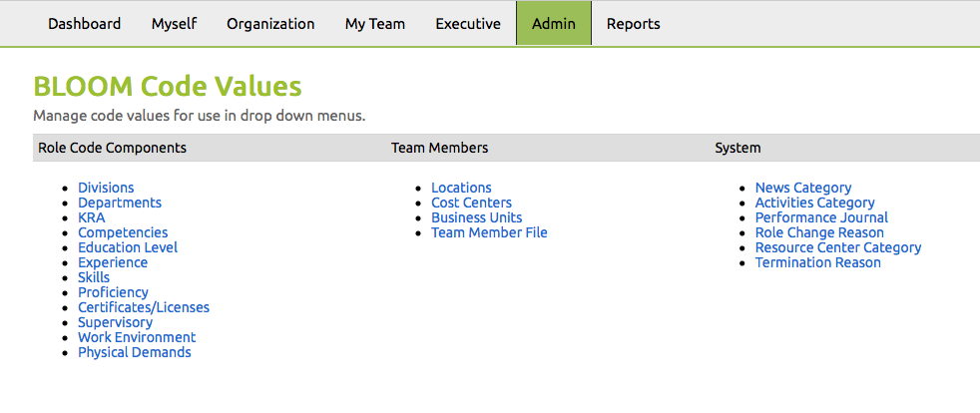
Task: Switch to the Myself tab
Action: 174,24
